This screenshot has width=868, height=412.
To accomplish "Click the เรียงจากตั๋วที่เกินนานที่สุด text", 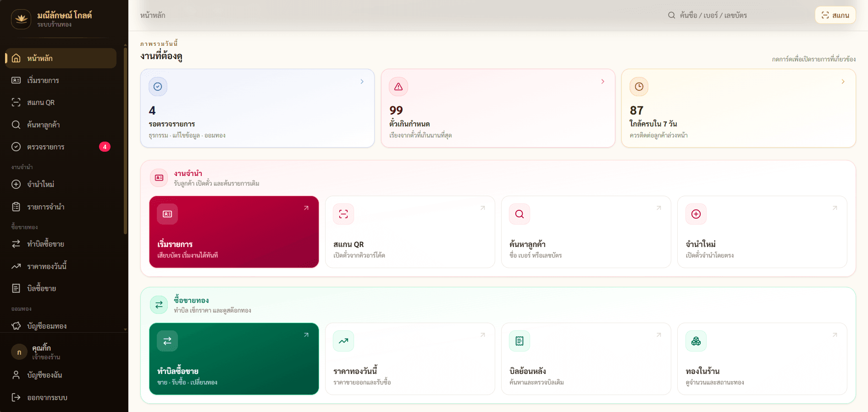I will pos(420,135).
